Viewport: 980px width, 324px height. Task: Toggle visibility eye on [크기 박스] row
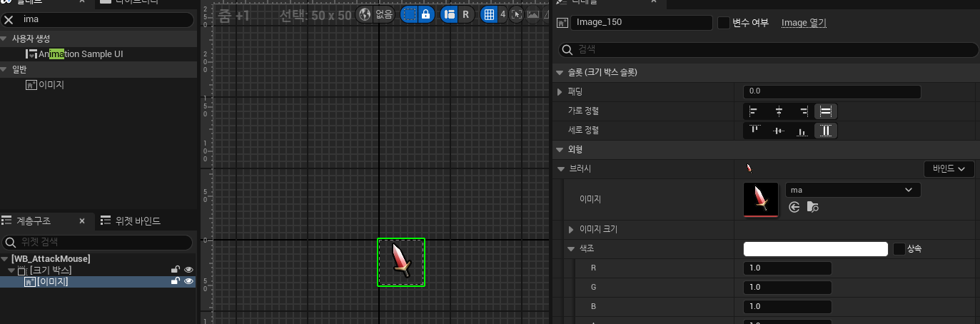coord(188,270)
